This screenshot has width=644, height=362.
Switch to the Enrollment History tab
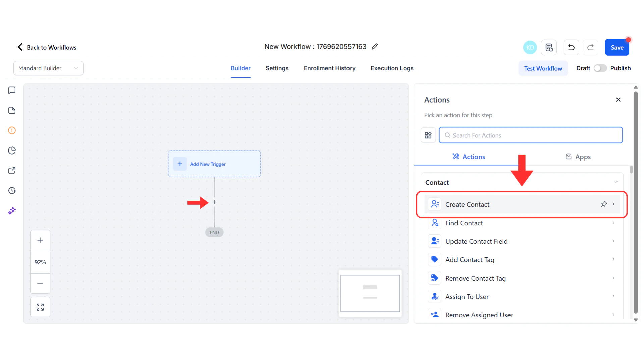click(329, 68)
